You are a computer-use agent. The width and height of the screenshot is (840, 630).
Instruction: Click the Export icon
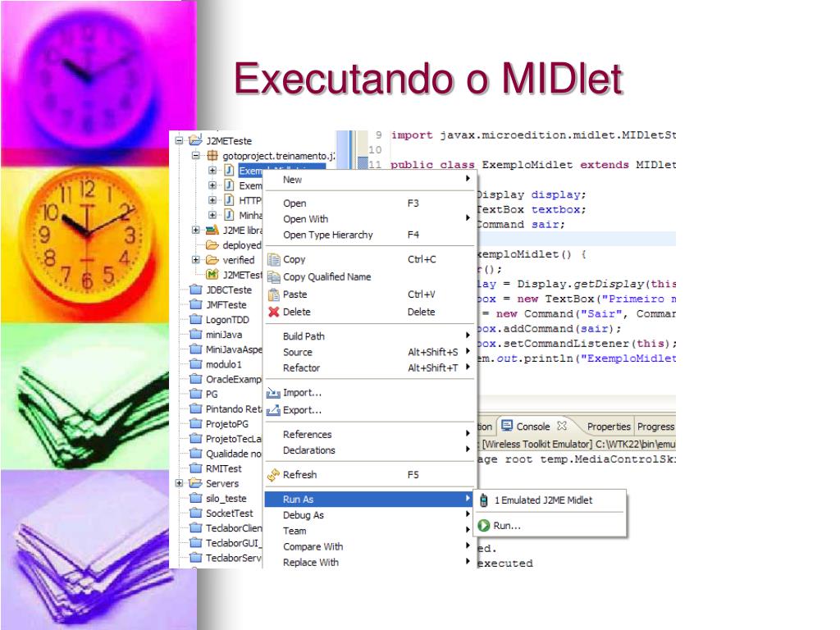[274, 410]
